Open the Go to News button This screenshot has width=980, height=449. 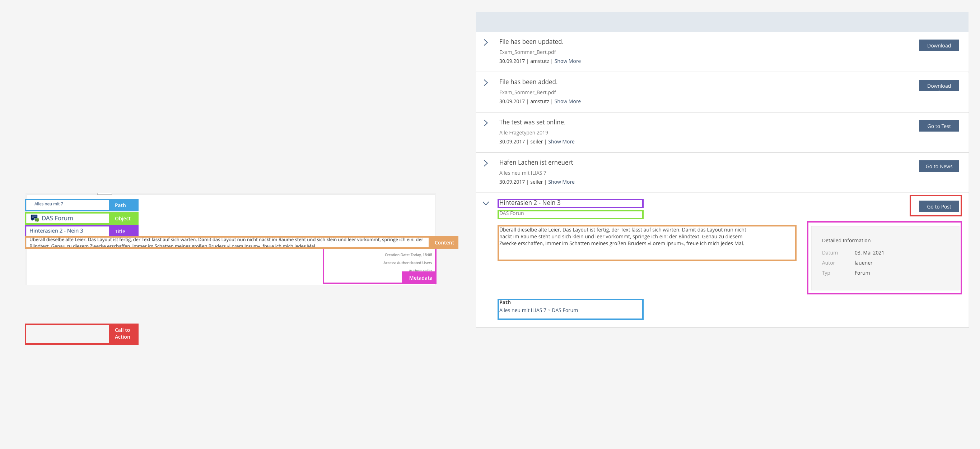[938, 166]
